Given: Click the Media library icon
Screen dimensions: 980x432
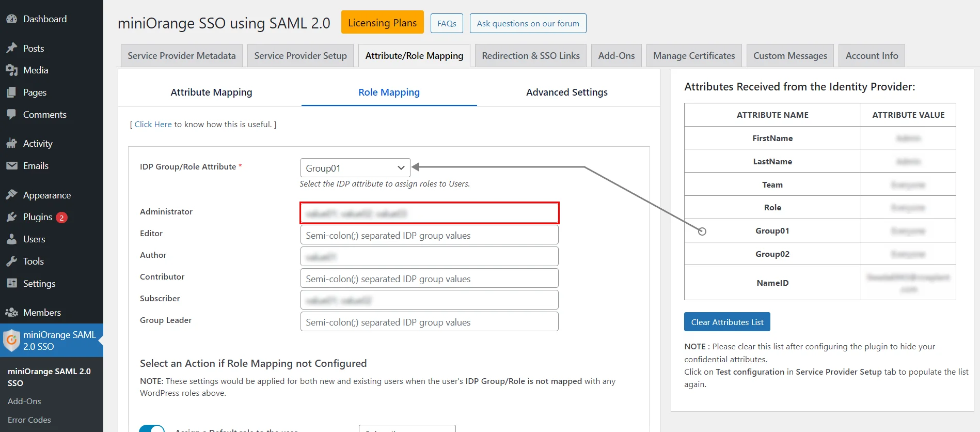Looking at the screenshot, I should [x=11, y=70].
